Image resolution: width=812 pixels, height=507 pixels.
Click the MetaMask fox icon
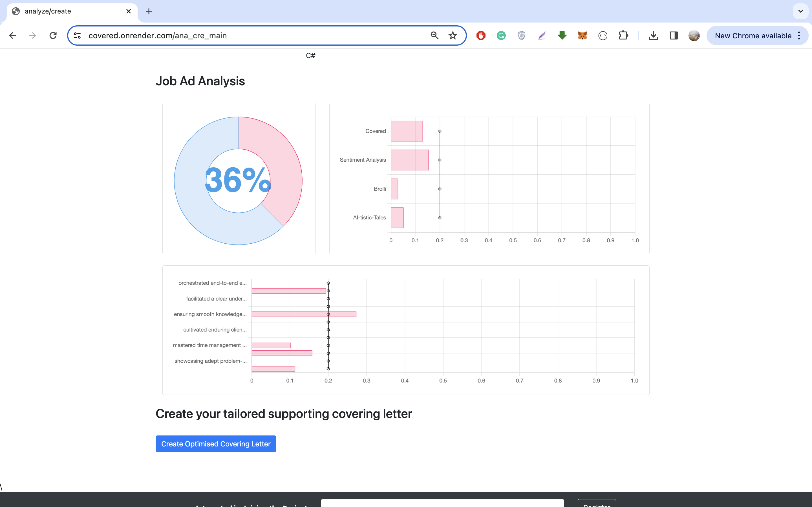pos(582,35)
